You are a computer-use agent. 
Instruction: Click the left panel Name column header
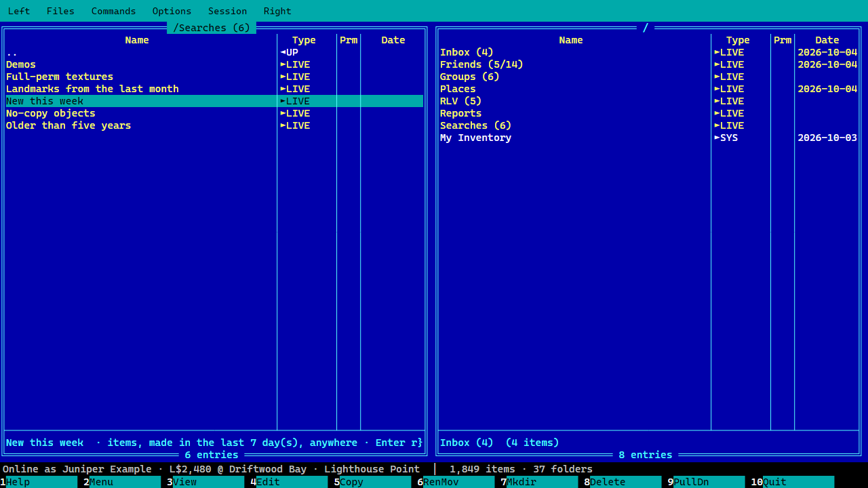[137, 40]
